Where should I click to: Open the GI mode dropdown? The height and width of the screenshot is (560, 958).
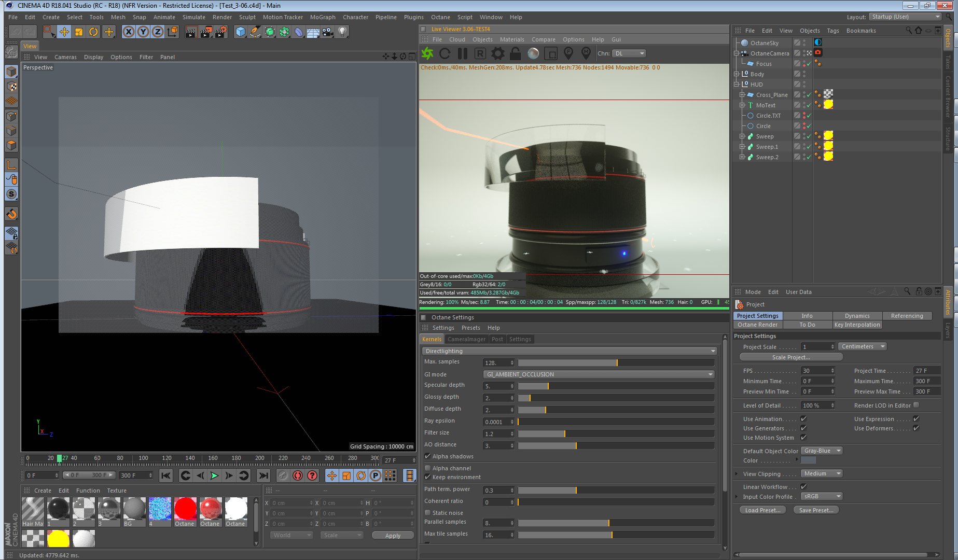tap(599, 374)
